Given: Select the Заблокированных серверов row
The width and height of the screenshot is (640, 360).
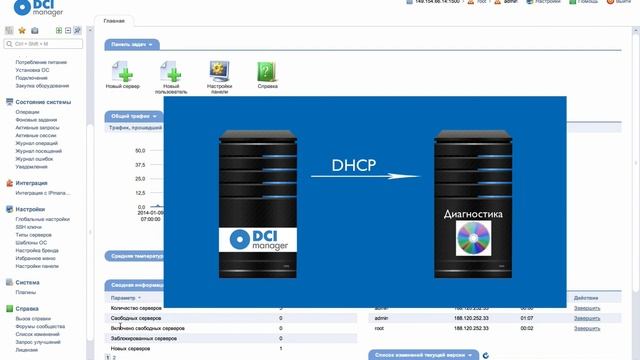Looking at the screenshot, I should click(231, 339).
